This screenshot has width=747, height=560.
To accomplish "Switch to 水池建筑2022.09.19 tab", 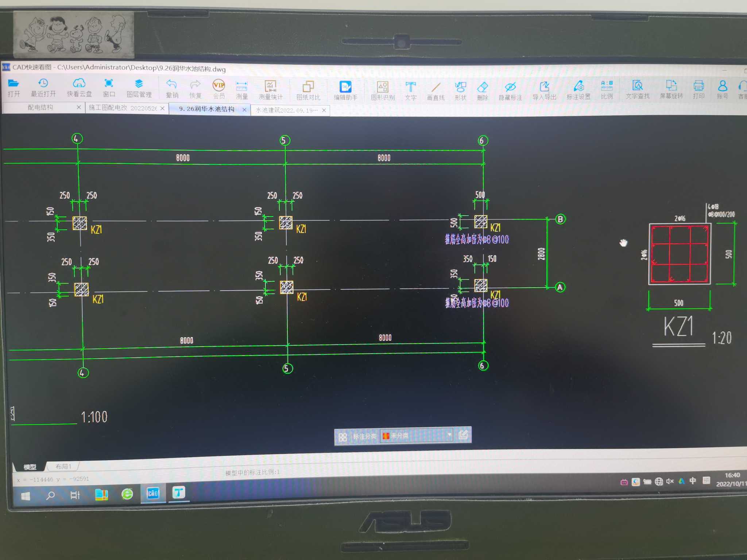I will click(287, 110).
